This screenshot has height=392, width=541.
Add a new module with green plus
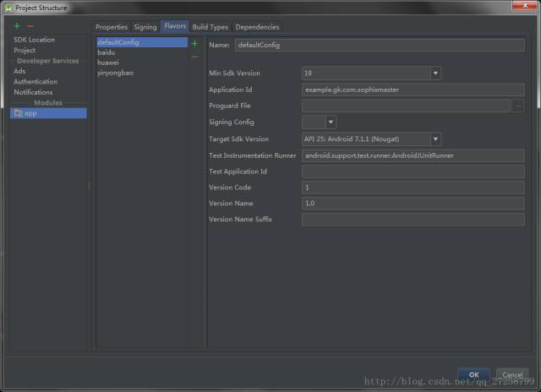click(x=17, y=26)
